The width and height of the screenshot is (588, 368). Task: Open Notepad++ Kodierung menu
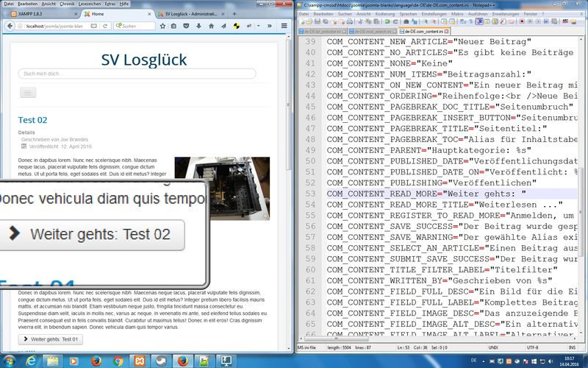click(384, 14)
